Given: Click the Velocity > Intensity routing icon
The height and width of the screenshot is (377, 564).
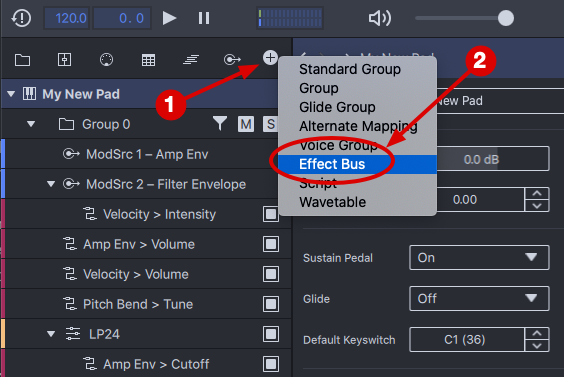Looking at the screenshot, I should coord(90,214).
